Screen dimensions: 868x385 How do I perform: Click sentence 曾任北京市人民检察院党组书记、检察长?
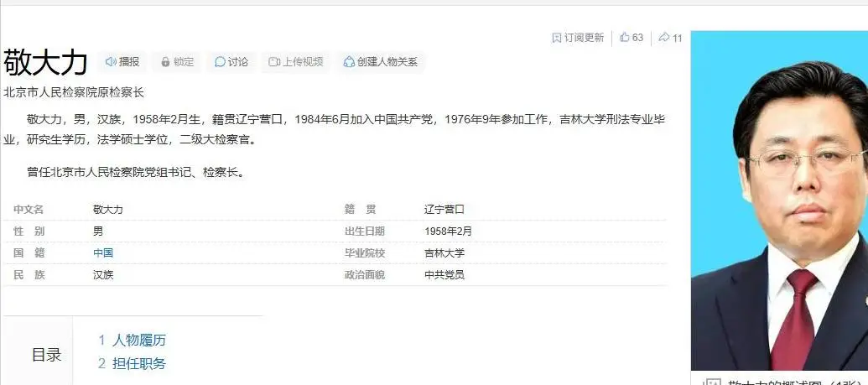136,172
